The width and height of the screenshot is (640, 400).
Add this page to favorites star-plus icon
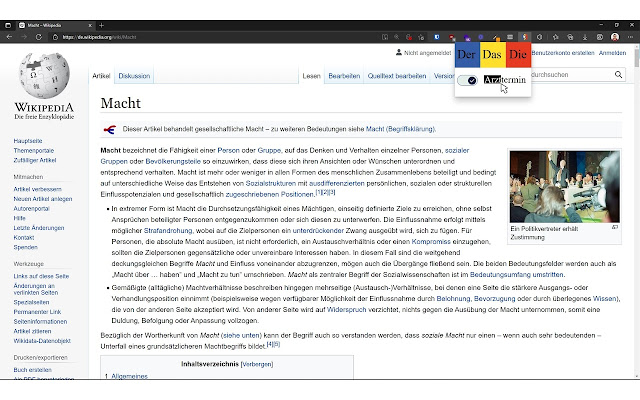click(421, 37)
